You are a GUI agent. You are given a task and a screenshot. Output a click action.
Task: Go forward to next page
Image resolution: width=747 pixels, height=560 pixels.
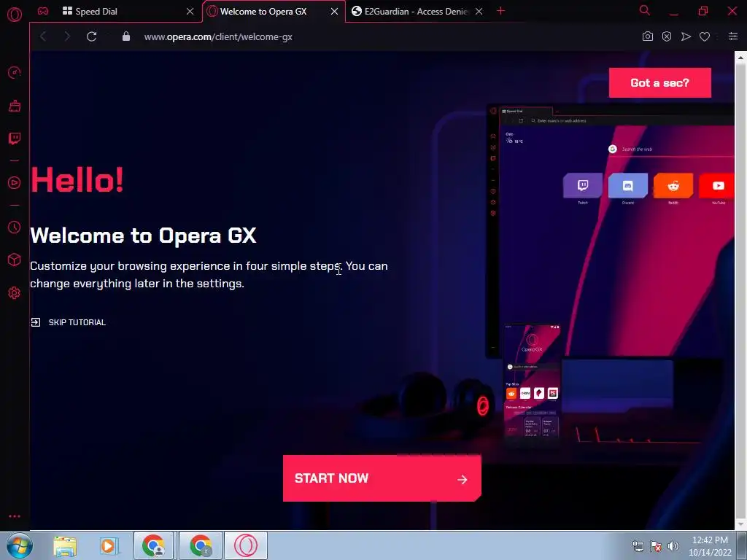point(67,36)
